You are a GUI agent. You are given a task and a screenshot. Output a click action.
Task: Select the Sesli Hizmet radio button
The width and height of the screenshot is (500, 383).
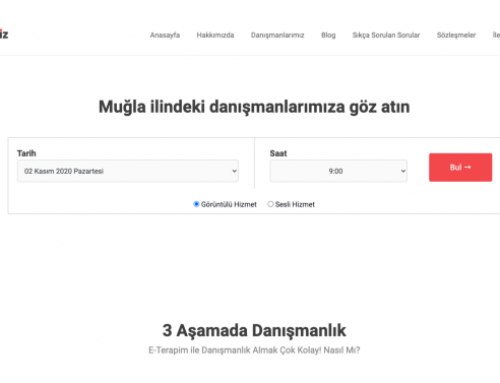270,204
